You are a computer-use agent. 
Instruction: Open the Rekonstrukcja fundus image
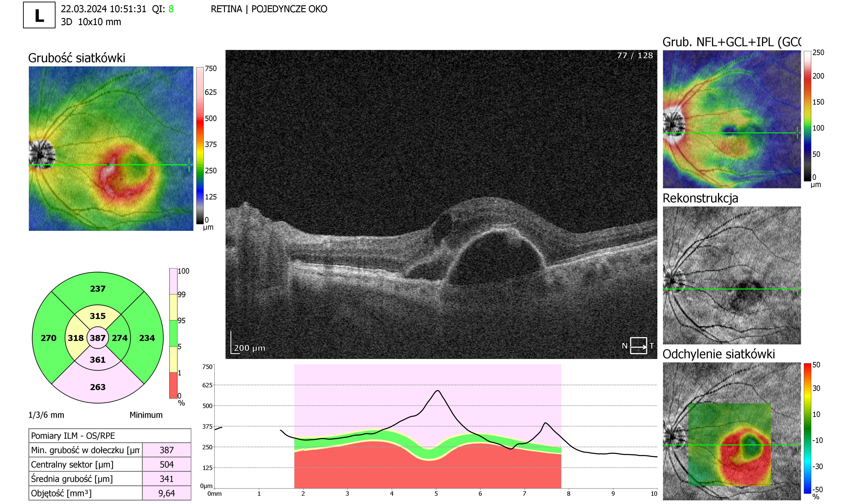point(732,275)
